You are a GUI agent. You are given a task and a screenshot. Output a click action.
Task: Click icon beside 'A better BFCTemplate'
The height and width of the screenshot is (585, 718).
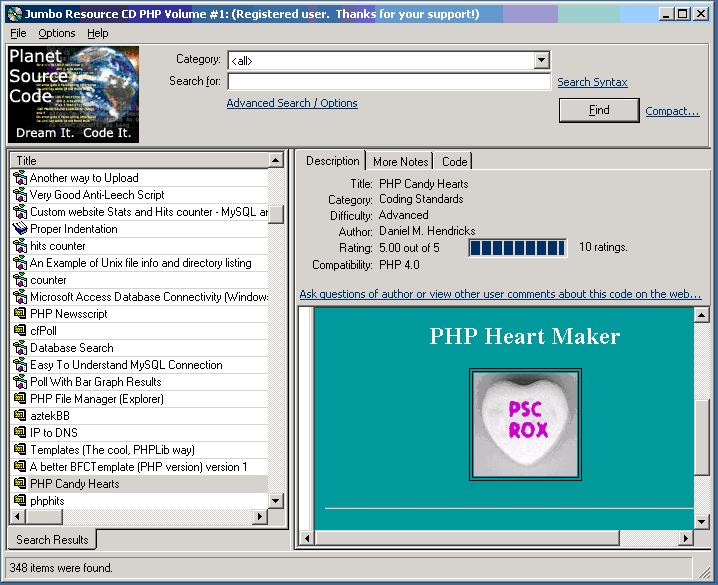tap(20, 466)
